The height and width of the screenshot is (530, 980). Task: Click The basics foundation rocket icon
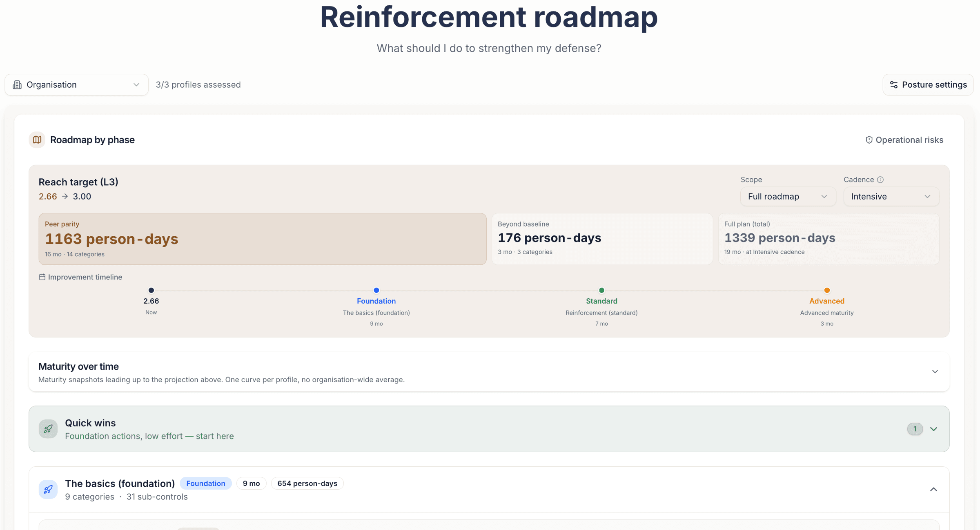[x=48, y=489]
